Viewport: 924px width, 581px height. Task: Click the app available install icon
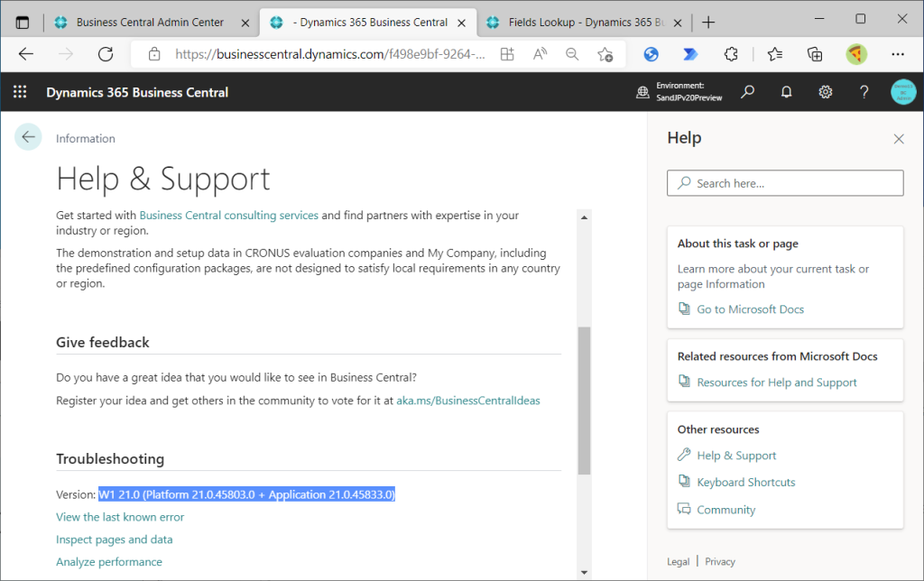point(507,54)
